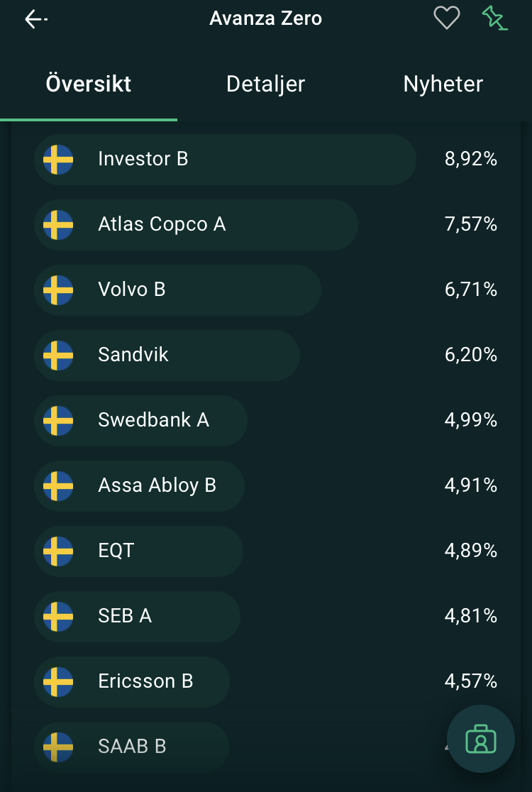532x792 pixels.
Task: Open the floating portfolio briefcase button
Action: pos(480,739)
